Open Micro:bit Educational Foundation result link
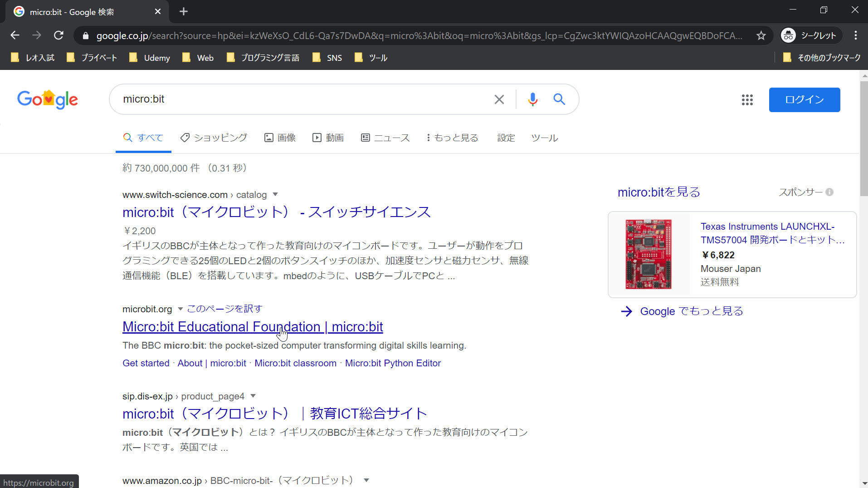 [253, 326]
